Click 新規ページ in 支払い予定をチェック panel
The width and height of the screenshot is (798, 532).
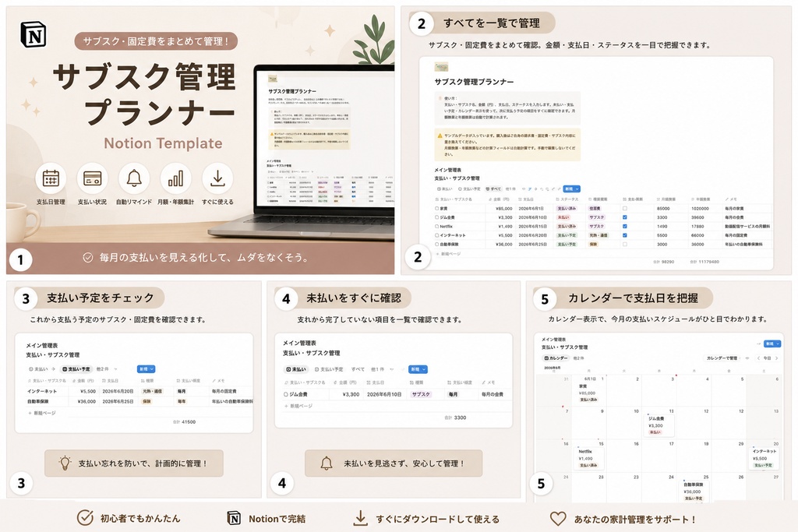pyautogui.click(x=42, y=413)
